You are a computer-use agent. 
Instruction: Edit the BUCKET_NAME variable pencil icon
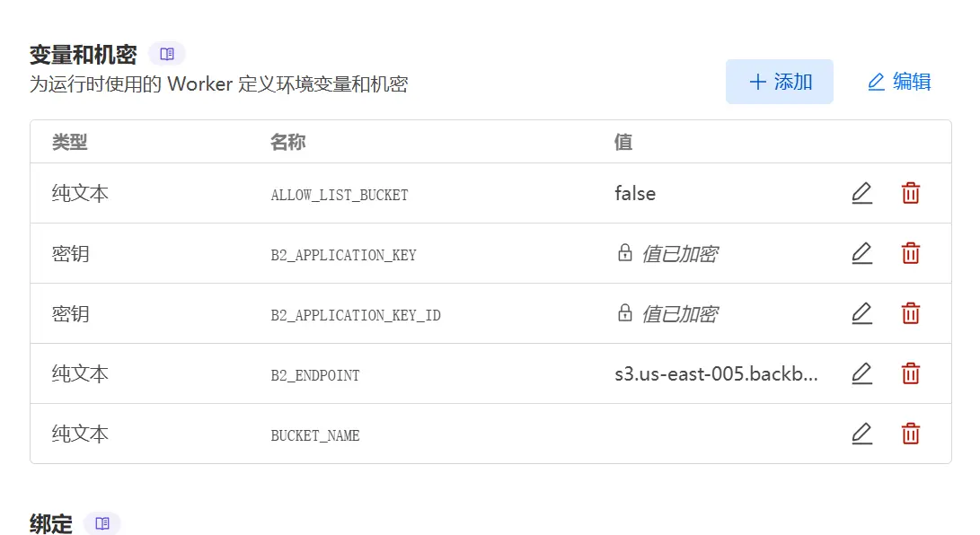pos(861,434)
